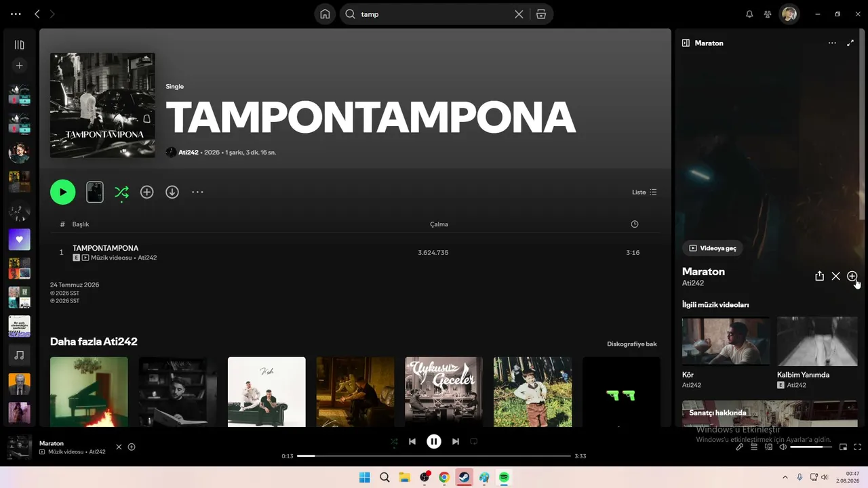This screenshot has width=868, height=488.
Task: Open Ati242 link in the TAMPONTAMPONA track row
Action: click(x=147, y=258)
